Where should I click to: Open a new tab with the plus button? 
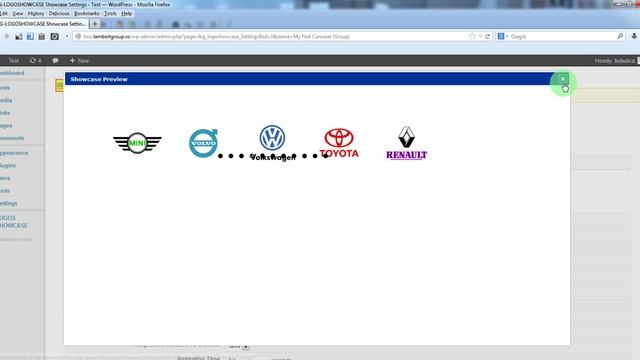click(95, 24)
